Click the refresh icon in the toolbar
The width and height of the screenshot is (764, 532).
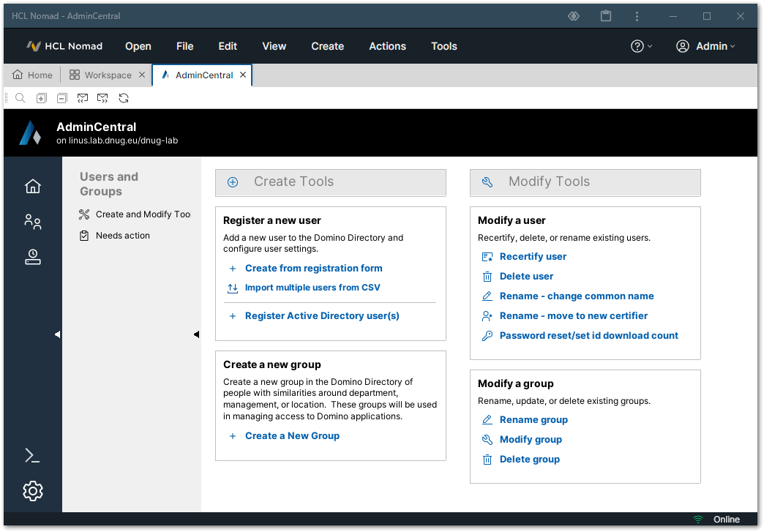[124, 98]
